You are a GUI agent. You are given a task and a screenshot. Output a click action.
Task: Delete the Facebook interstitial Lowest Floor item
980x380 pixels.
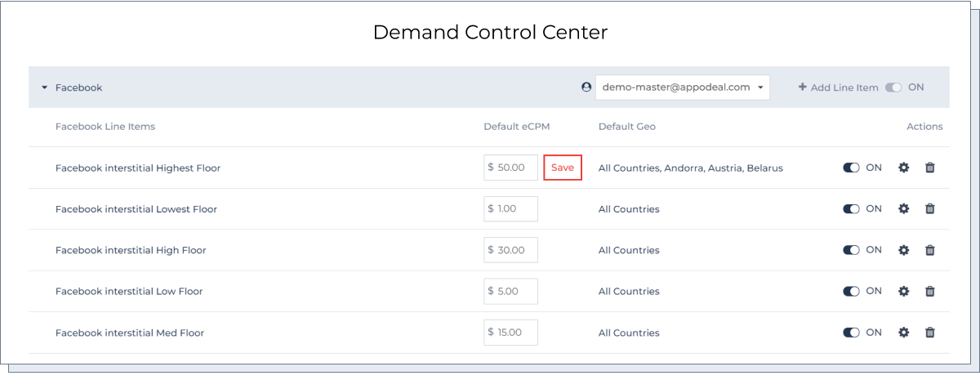[929, 208]
